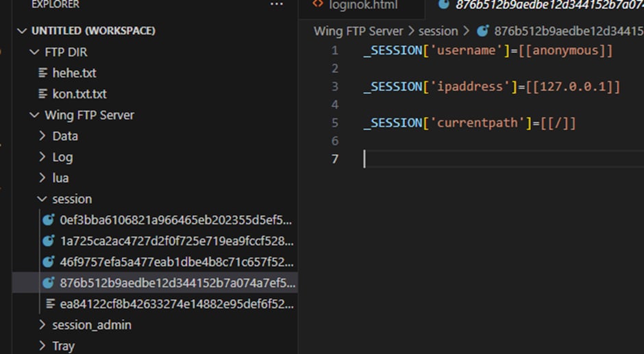Open the Explorer more actions ellipsis menu
Image resolution: width=644 pixels, height=354 pixels.
(276, 4)
